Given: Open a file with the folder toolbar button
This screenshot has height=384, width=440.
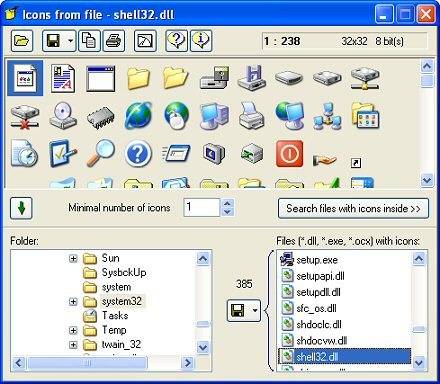Looking at the screenshot, I should tap(22, 41).
